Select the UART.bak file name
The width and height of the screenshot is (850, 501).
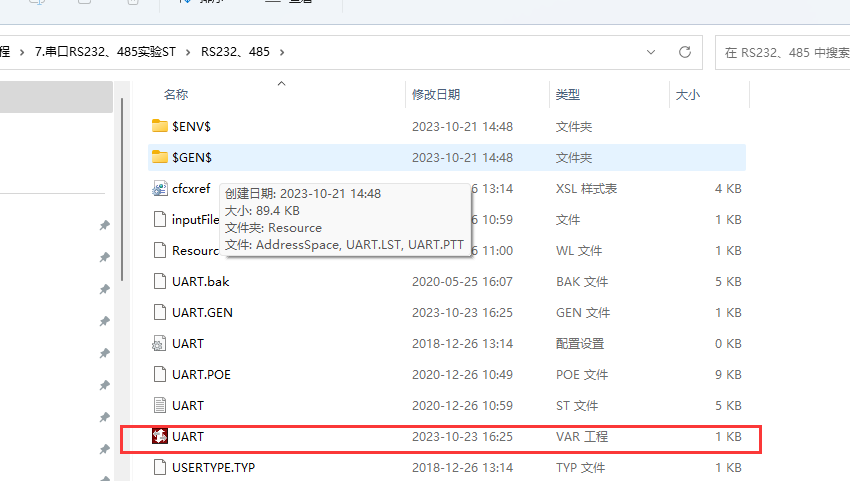[201, 281]
